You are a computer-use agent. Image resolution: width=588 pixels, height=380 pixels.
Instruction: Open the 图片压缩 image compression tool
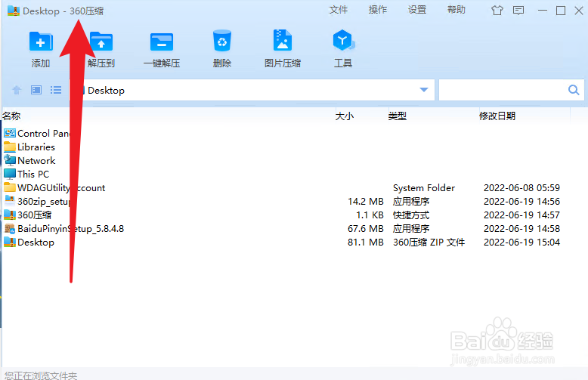283,40
